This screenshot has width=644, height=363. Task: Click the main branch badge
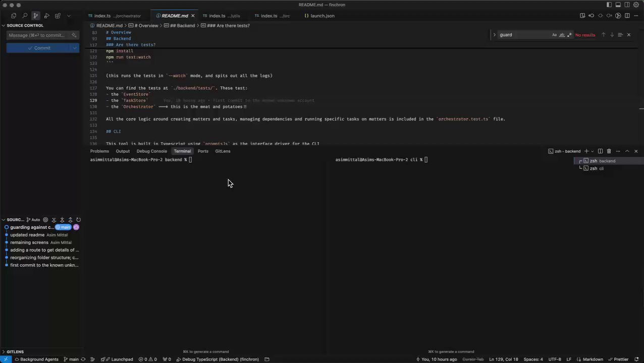coord(63,227)
